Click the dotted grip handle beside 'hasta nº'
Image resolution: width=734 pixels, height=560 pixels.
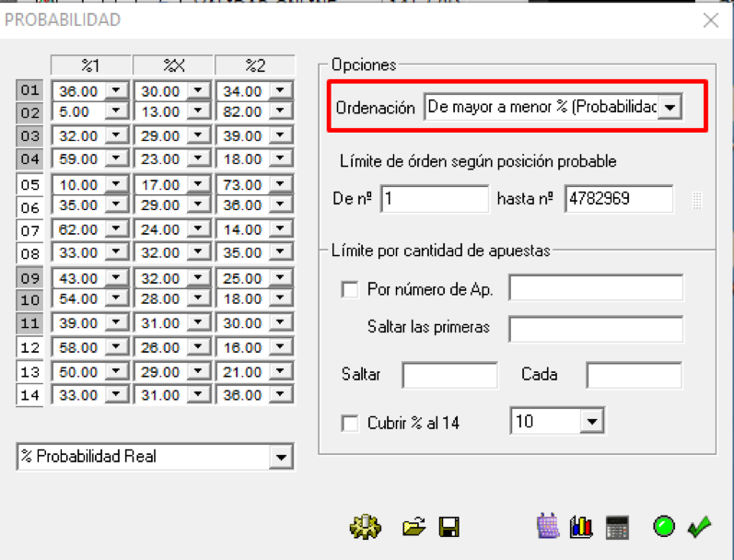pyautogui.click(x=697, y=200)
